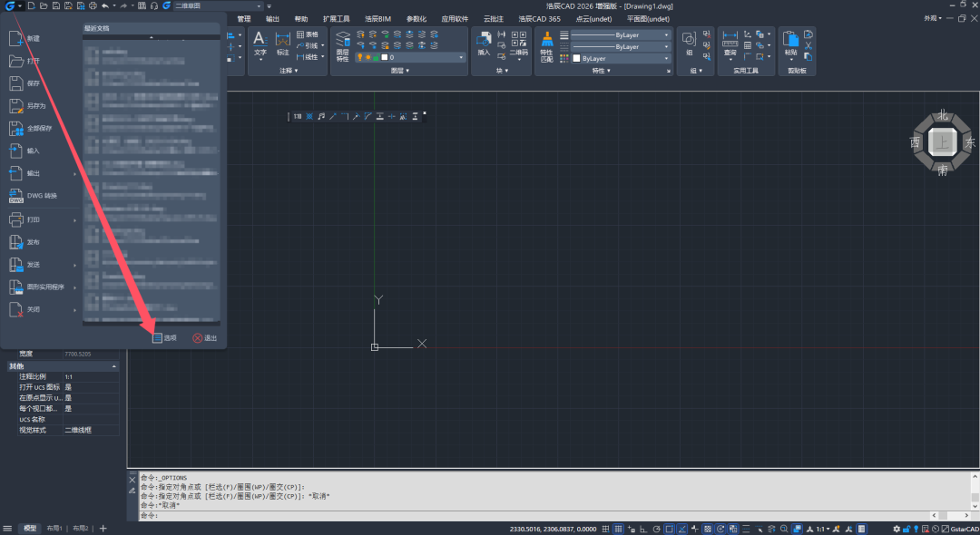
Task: Click the ByLayer white color swatch in 特性
Action: tap(576, 58)
